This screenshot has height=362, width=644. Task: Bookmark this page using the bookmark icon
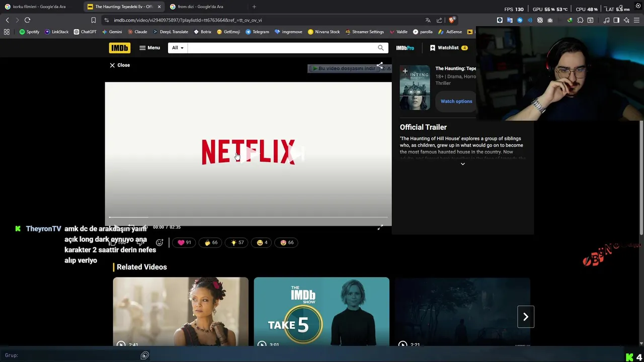(x=93, y=20)
